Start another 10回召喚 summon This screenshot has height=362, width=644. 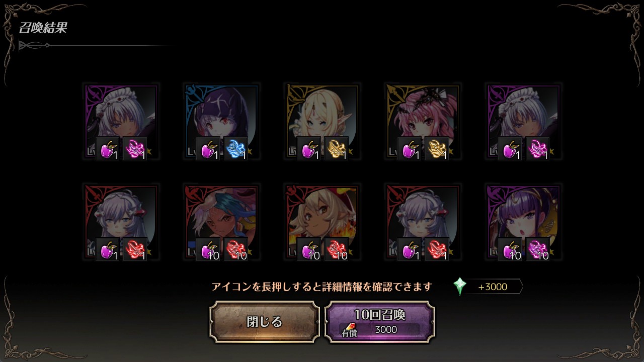pos(379,322)
